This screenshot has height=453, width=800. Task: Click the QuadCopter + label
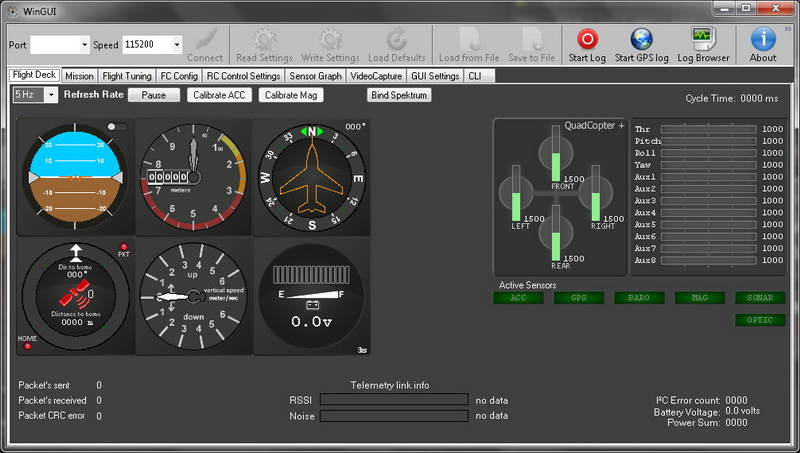pyautogui.click(x=594, y=125)
